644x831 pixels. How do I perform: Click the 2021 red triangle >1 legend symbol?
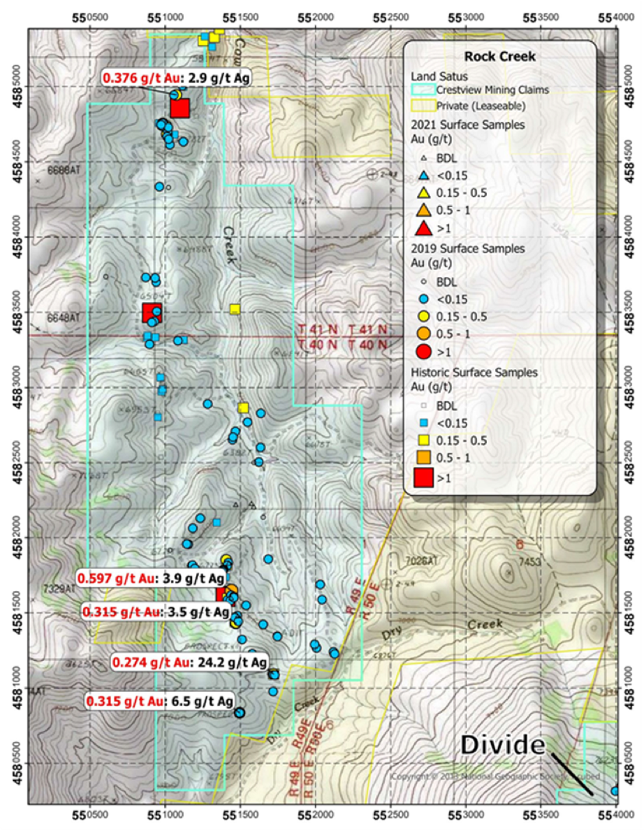[424, 228]
